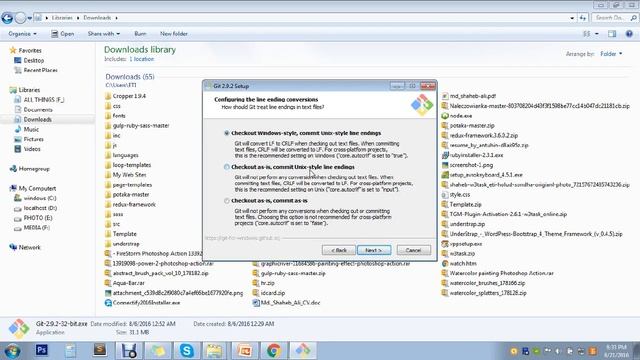Image resolution: width=640 pixels, height=360 pixels.
Task: Select screenshot-1.png file icon
Action: click(x=445, y=165)
